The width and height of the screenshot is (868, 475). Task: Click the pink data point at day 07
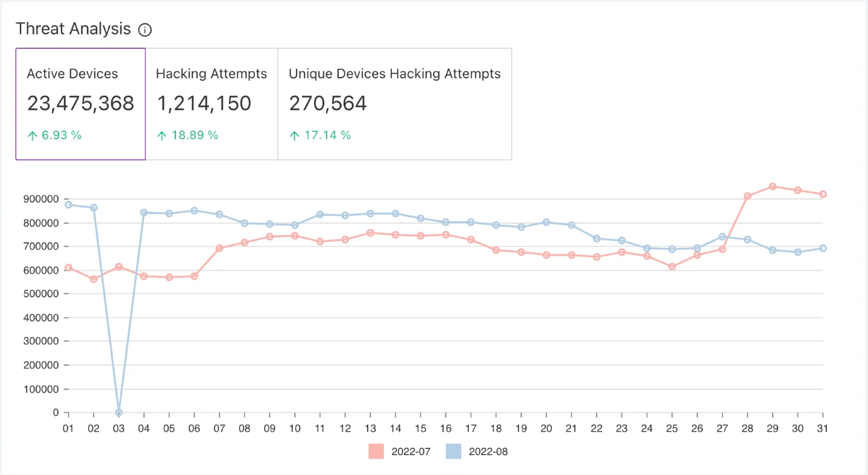click(219, 248)
